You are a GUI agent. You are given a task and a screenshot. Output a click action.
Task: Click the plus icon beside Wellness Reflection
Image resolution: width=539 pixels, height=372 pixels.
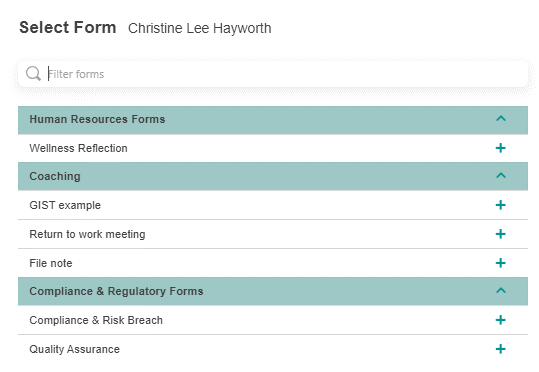pos(500,148)
